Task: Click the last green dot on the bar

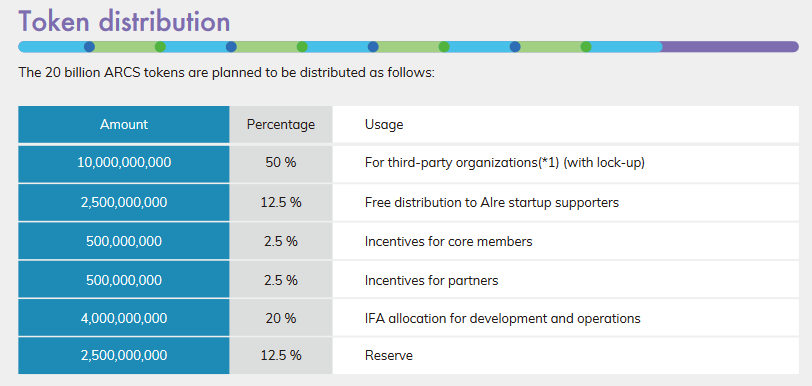Action: pyautogui.click(x=586, y=47)
